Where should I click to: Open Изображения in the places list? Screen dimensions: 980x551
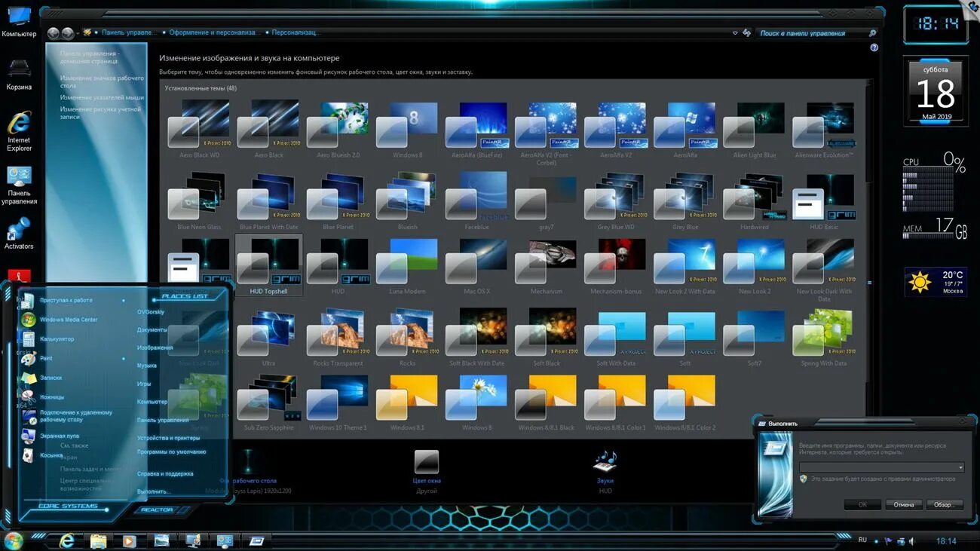tap(155, 347)
